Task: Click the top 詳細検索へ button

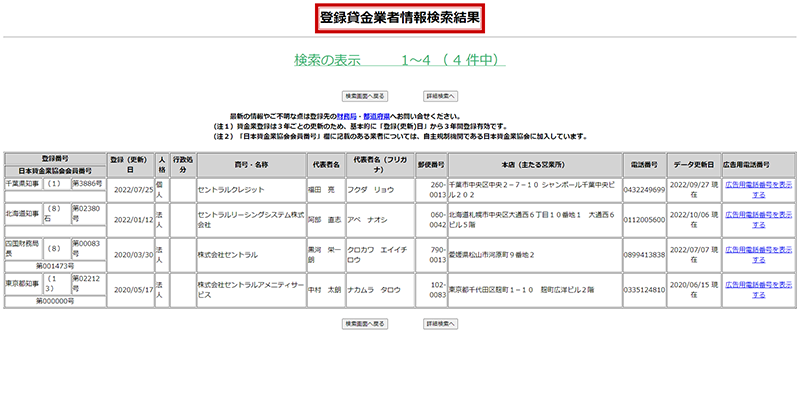Action: 440,96
